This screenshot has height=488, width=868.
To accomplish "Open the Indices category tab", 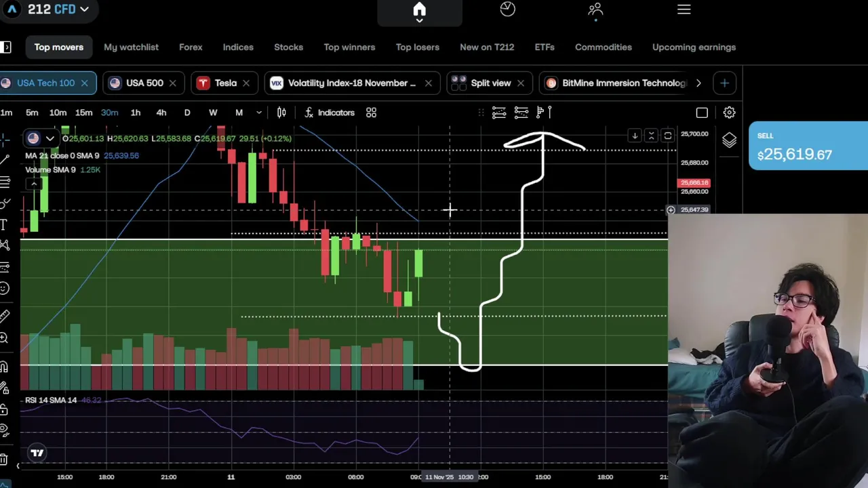I will (x=238, y=47).
